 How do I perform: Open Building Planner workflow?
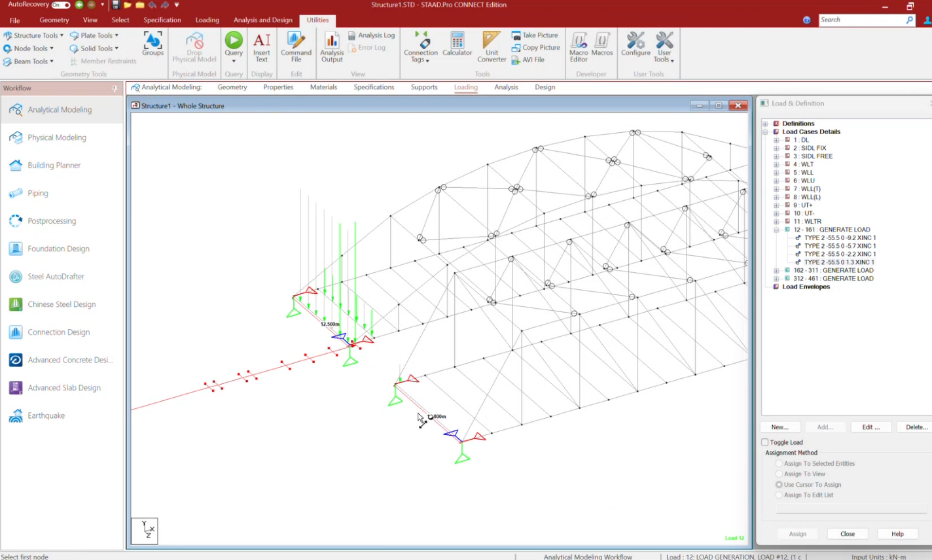point(62,166)
